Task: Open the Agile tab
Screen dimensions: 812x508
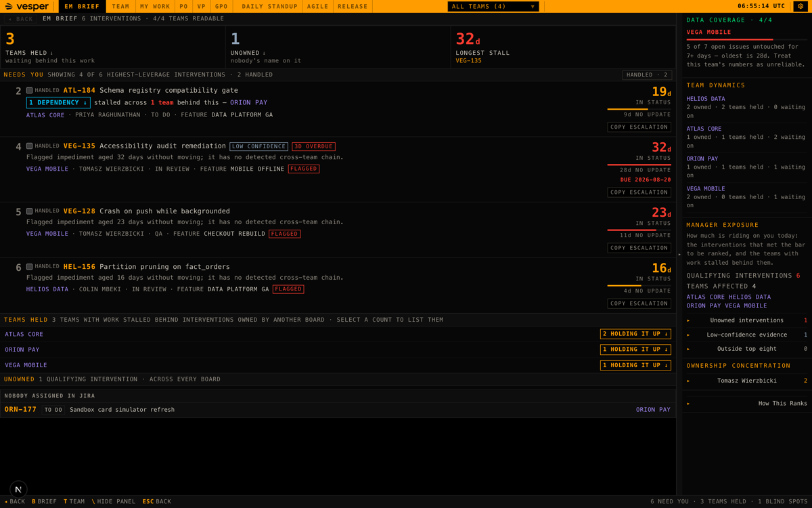Action: 317,6
